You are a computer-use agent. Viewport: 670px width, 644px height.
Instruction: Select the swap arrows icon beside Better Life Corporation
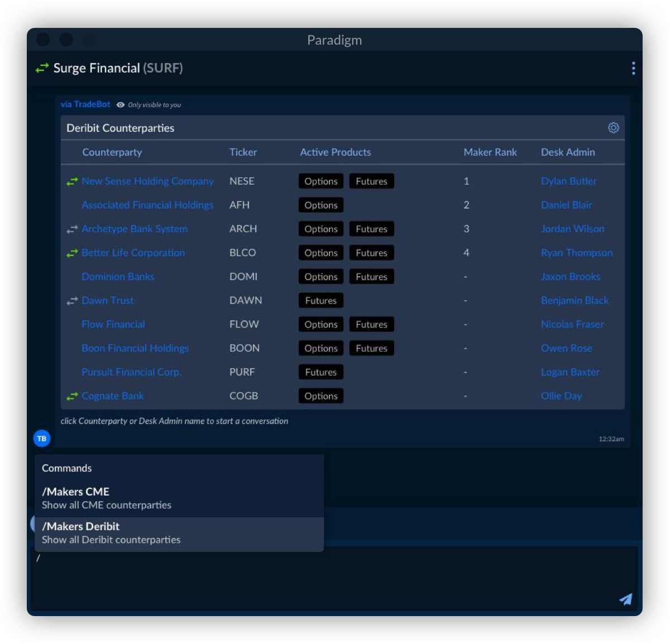(71, 253)
